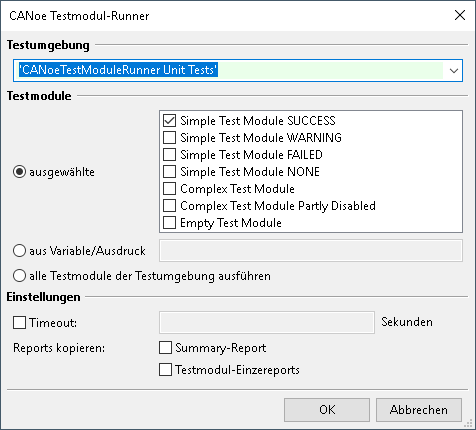Check the Empty Test Module checkbox
The width and height of the screenshot is (476, 430).
(x=169, y=222)
